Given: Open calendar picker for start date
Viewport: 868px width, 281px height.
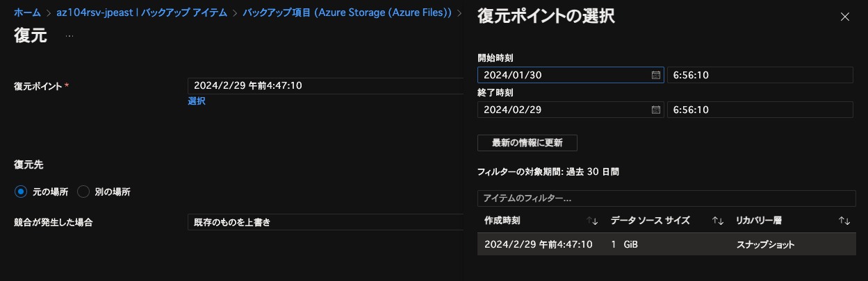Looking at the screenshot, I should point(655,75).
